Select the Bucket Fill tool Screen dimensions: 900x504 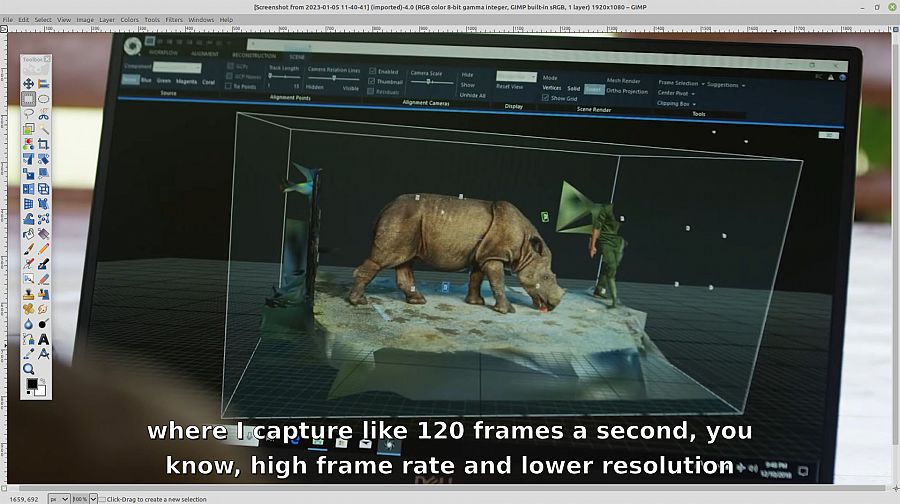[28, 234]
